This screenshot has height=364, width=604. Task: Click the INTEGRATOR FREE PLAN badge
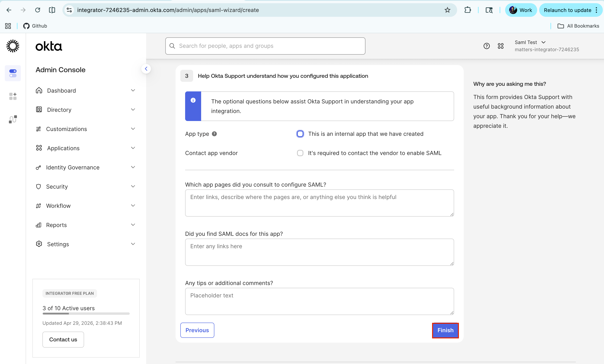pyautogui.click(x=70, y=293)
